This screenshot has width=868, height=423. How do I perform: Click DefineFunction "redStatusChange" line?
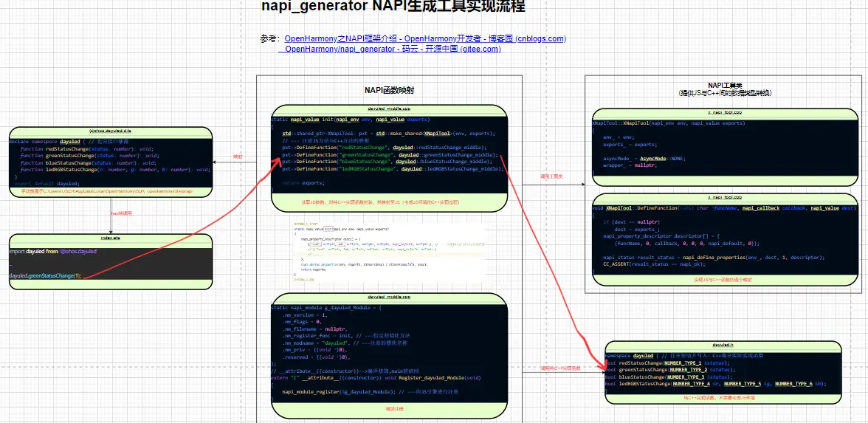(384, 148)
